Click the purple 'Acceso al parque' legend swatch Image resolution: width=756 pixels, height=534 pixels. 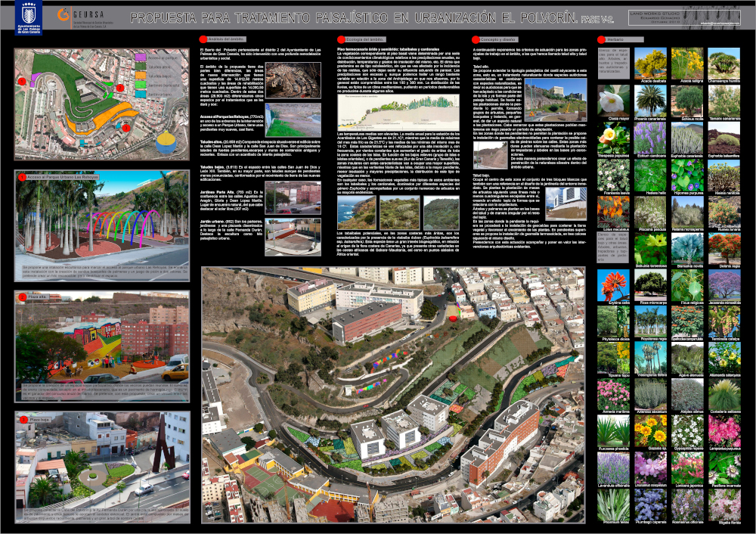tap(141, 57)
